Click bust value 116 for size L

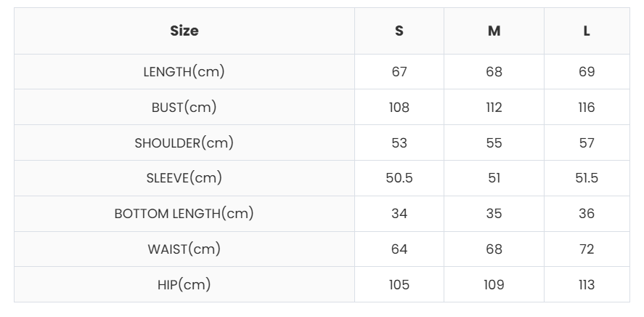(587, 108)
